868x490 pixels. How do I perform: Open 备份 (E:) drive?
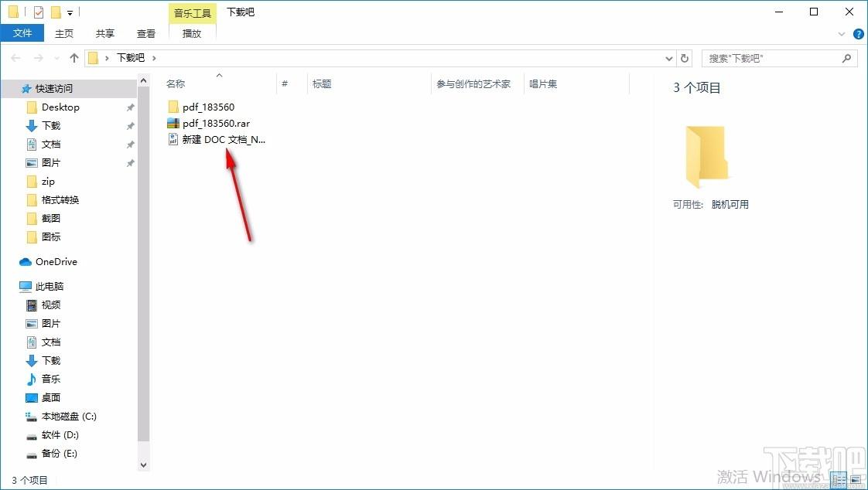[60, 454]
